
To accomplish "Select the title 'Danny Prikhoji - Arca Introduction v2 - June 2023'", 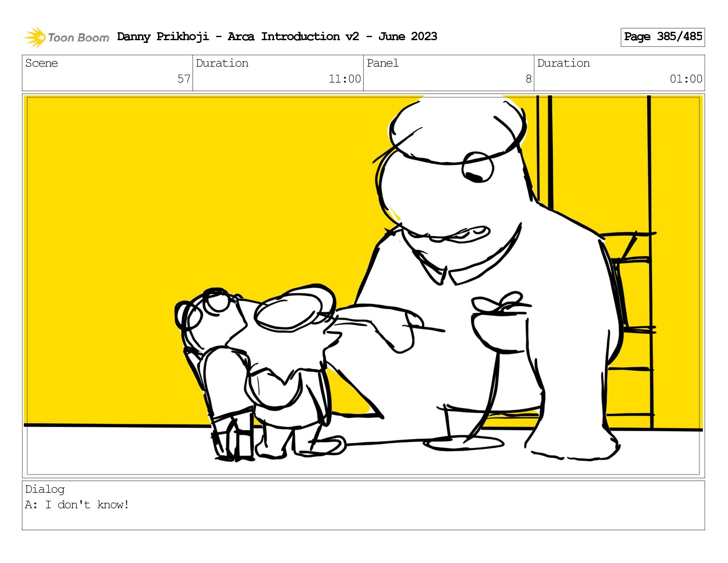I will coord(277,37).
